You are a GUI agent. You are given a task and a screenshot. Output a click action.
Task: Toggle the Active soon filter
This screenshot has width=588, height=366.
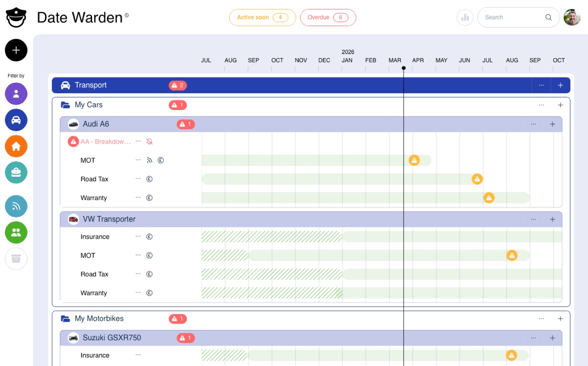click(262, 18)
